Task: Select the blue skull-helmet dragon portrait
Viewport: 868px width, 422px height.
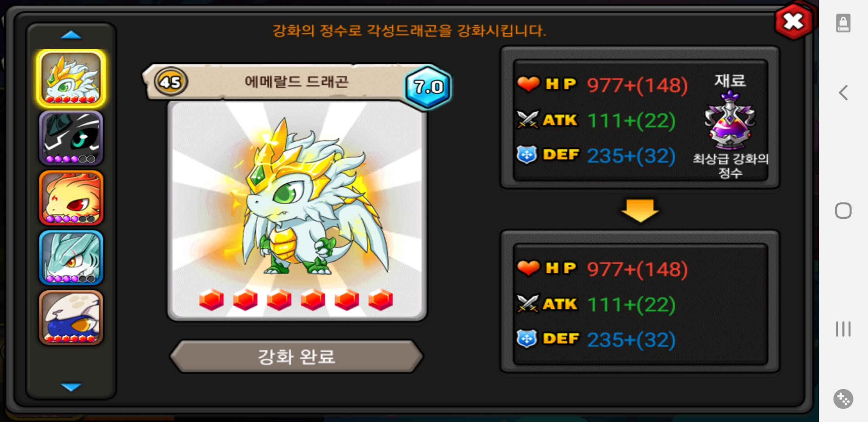Action: coord(71,317)
